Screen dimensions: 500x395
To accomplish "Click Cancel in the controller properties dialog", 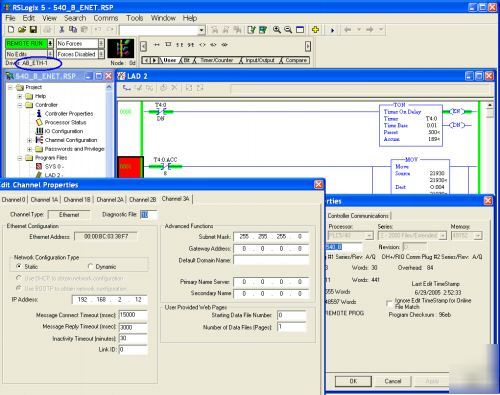I will [393, 381].
